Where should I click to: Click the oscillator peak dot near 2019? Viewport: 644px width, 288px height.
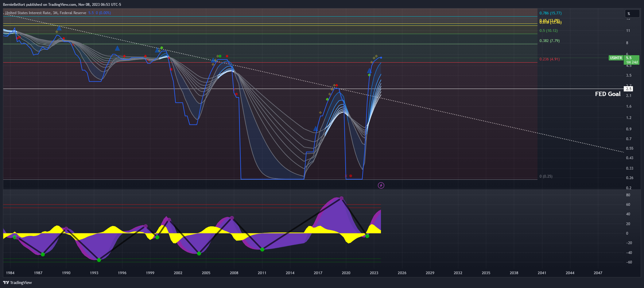(341, 198)
